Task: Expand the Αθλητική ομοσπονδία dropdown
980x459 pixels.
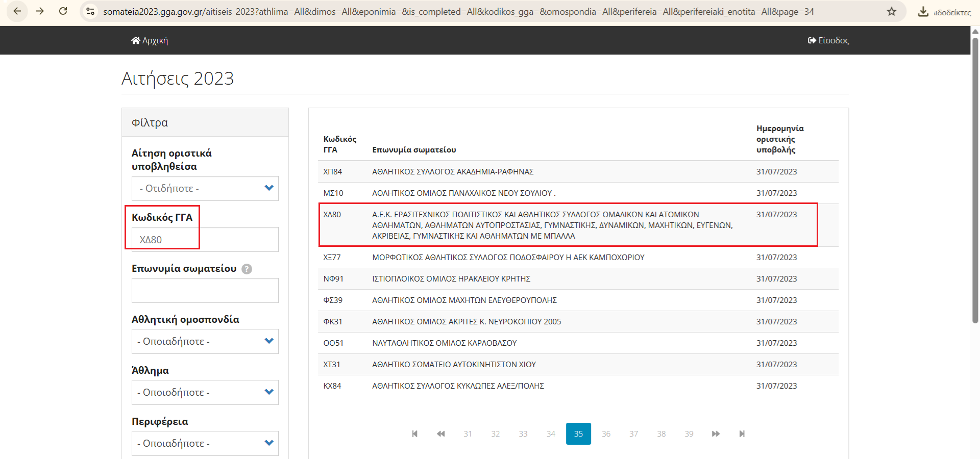Action: point(205,341)
